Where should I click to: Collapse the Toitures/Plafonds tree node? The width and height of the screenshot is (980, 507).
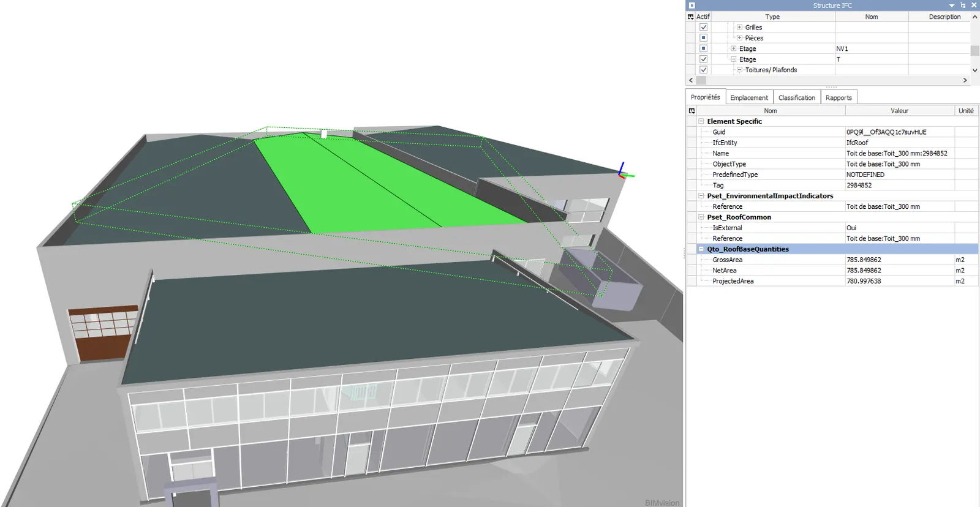point(739,70)
